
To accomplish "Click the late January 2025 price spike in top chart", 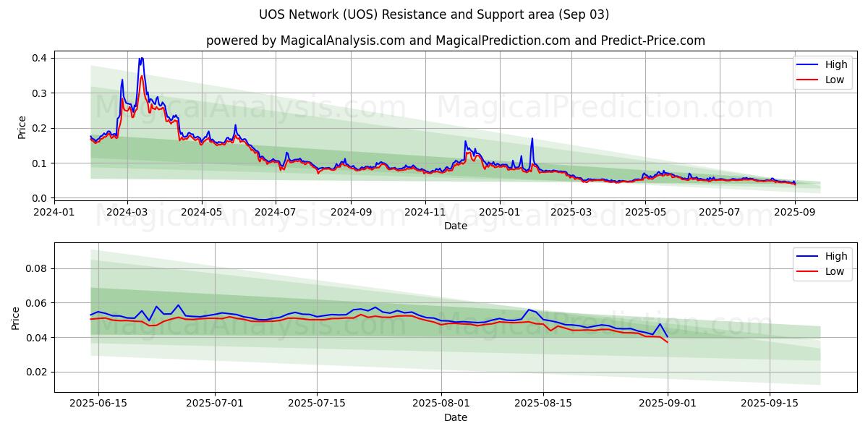I will [532, 139].
